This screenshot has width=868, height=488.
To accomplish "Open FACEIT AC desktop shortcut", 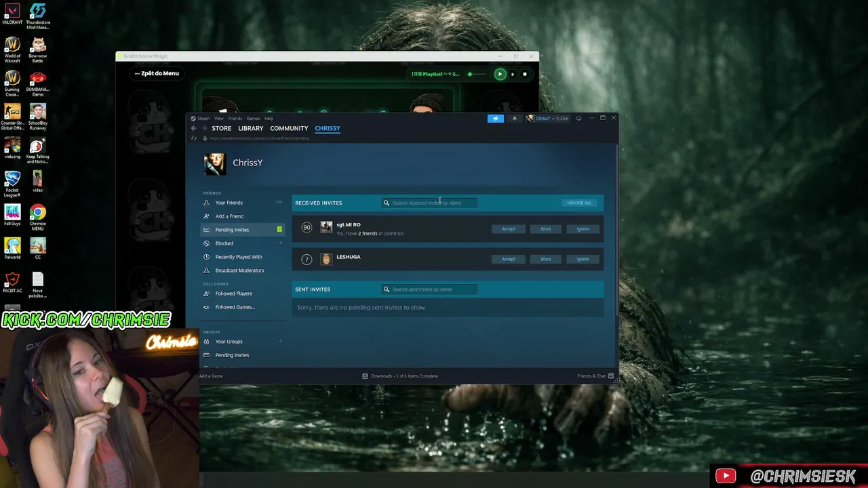I will click(x=12, y=282).
